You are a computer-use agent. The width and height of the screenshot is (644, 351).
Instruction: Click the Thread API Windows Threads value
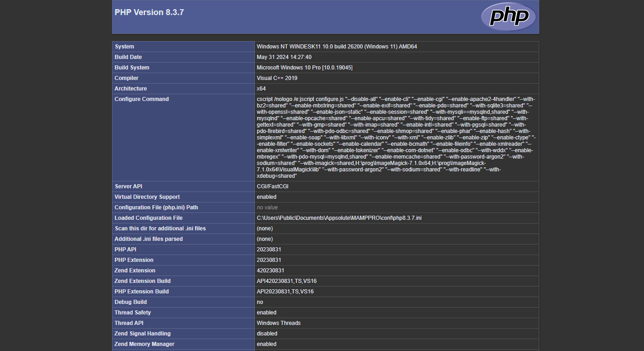point(278,323)
